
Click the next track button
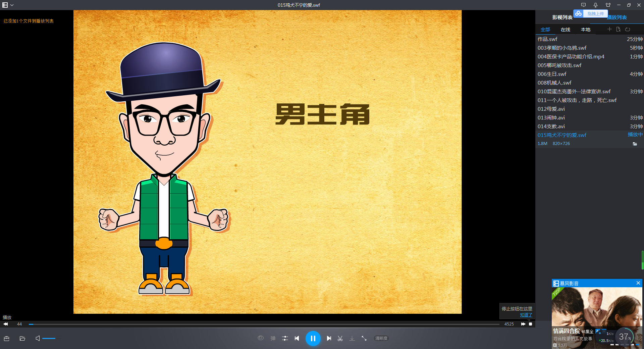tap(329, 338)
